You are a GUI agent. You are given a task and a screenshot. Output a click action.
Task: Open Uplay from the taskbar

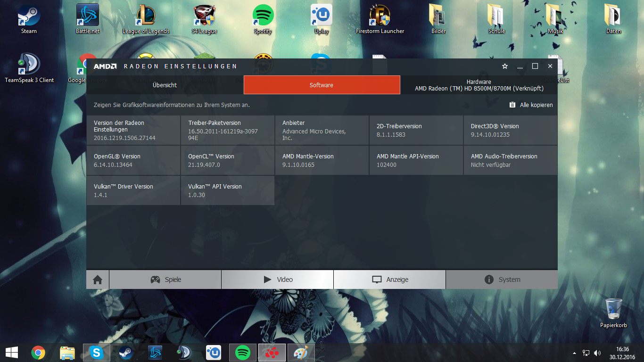[x=214, y=352]
